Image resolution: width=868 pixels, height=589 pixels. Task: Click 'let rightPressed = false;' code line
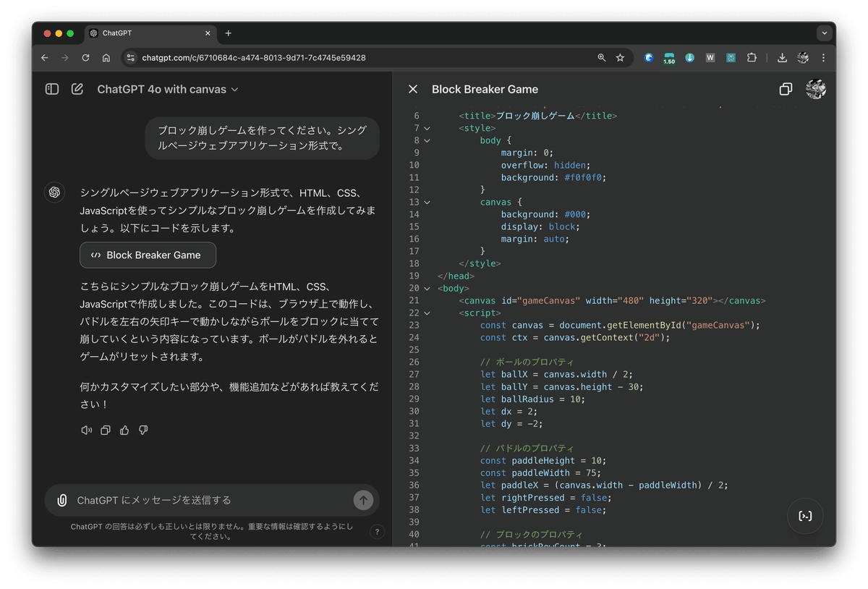point(545,497)
